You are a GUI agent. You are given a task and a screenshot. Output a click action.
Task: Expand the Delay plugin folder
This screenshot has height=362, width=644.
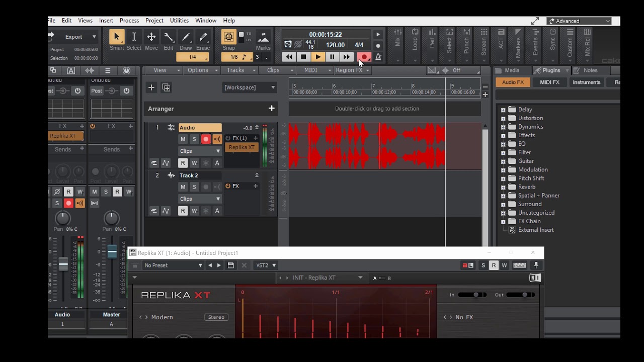(503, 110)
